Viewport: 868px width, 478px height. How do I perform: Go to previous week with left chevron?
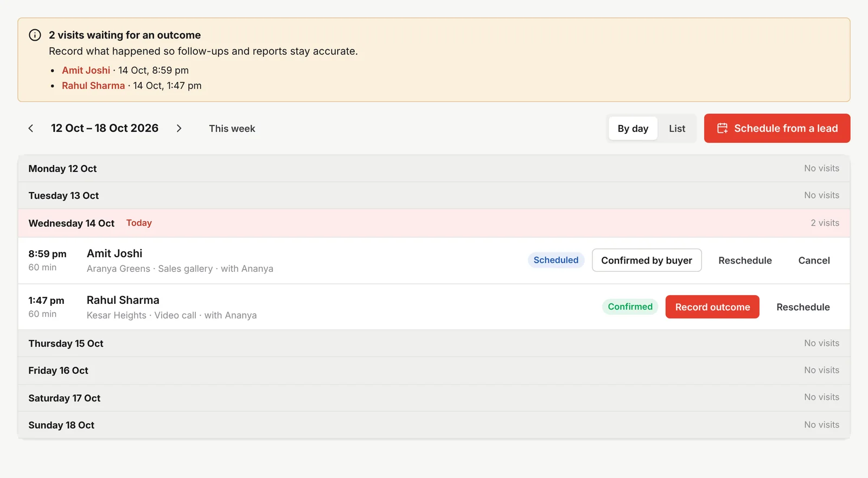31,129
